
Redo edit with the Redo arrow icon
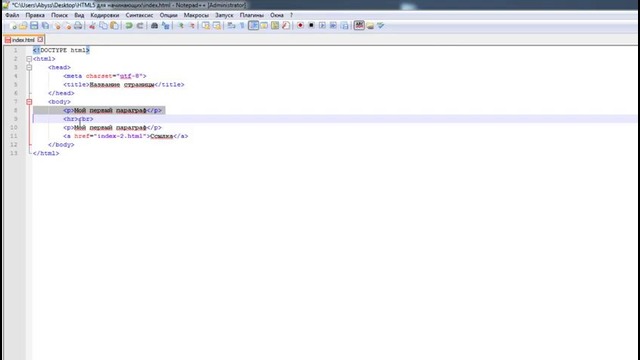[x=140, y=26]
